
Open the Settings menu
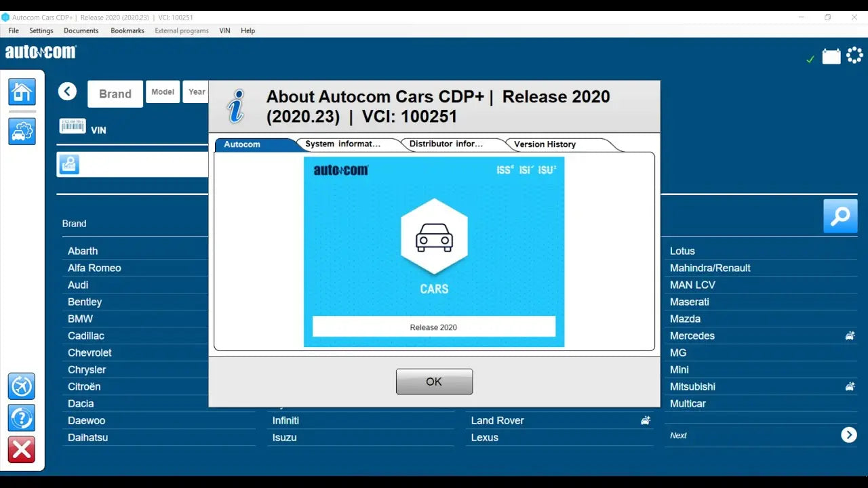pos(41,30)
